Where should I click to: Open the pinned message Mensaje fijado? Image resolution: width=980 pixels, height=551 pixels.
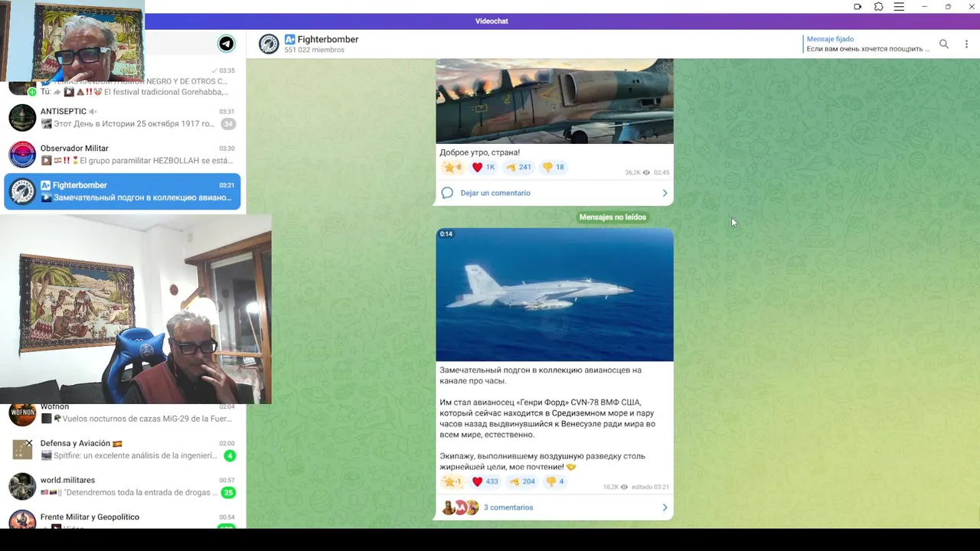[867, 44]
